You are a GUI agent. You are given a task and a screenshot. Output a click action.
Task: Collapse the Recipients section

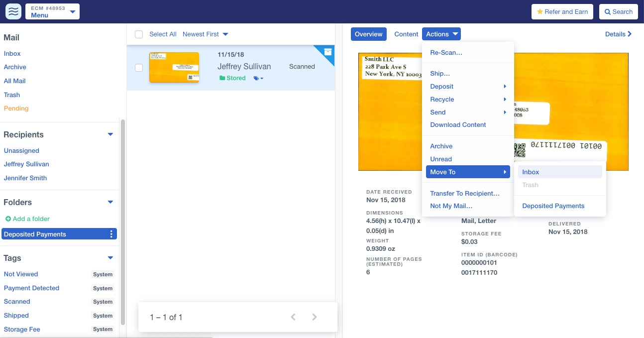click(110, 134)
